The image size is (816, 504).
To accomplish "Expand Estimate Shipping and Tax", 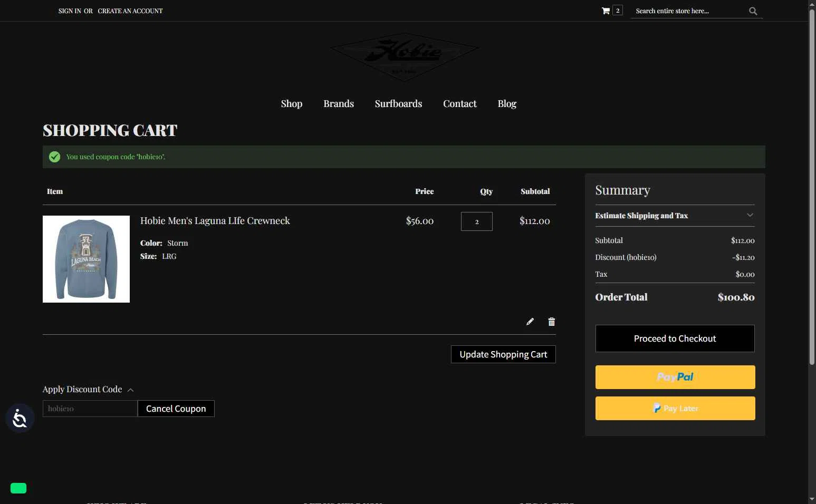I will (x=675, y=215).
